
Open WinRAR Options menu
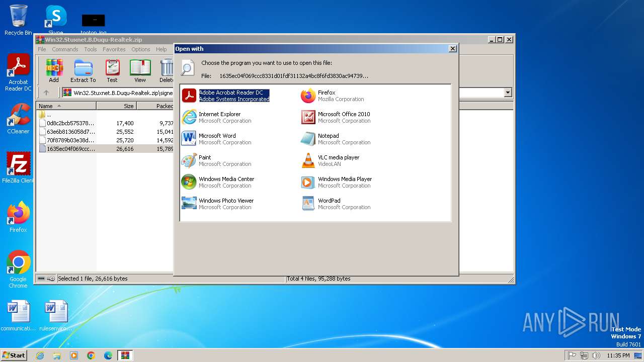click(141, 49)
